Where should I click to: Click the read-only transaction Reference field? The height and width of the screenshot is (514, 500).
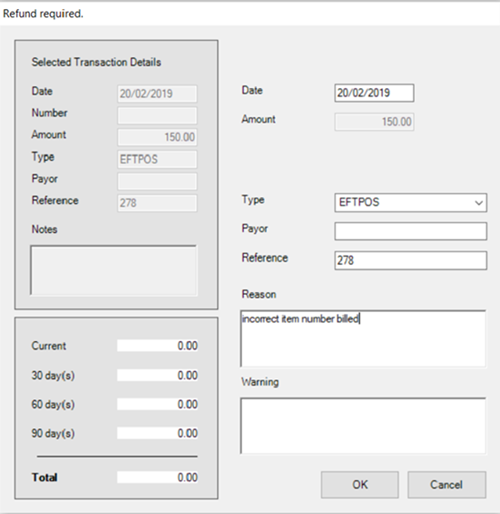pos(157,203)
